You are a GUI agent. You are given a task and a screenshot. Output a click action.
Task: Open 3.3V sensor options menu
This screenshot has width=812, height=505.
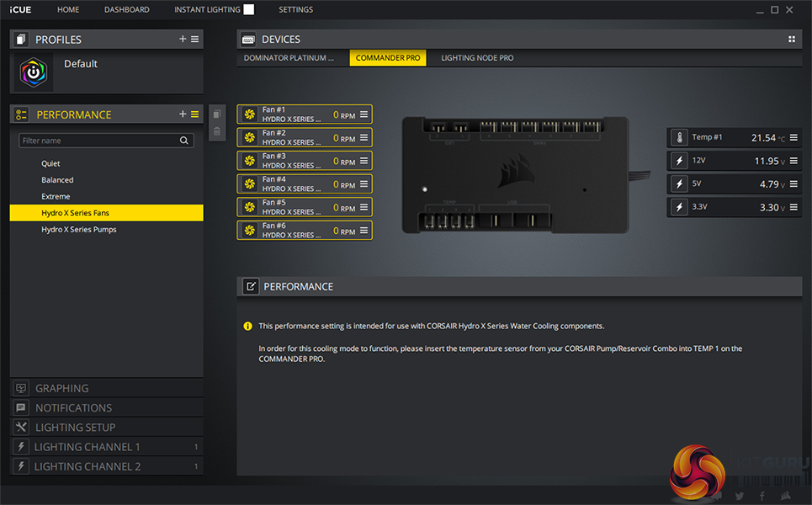tap(793, 207)
